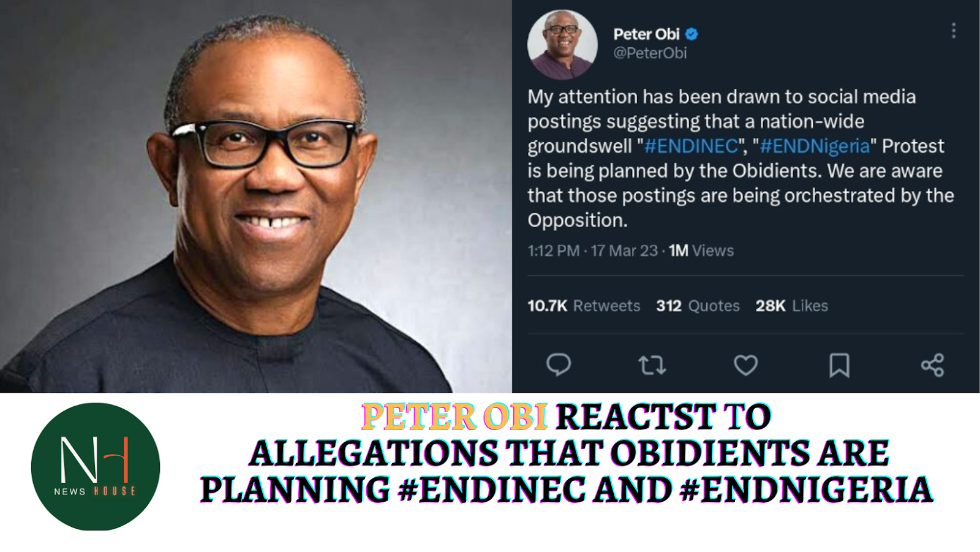The width and height of the screenshot is (980, 552).
Task: Click the retweet arrows icon
Action: click(x=652, y=366)
